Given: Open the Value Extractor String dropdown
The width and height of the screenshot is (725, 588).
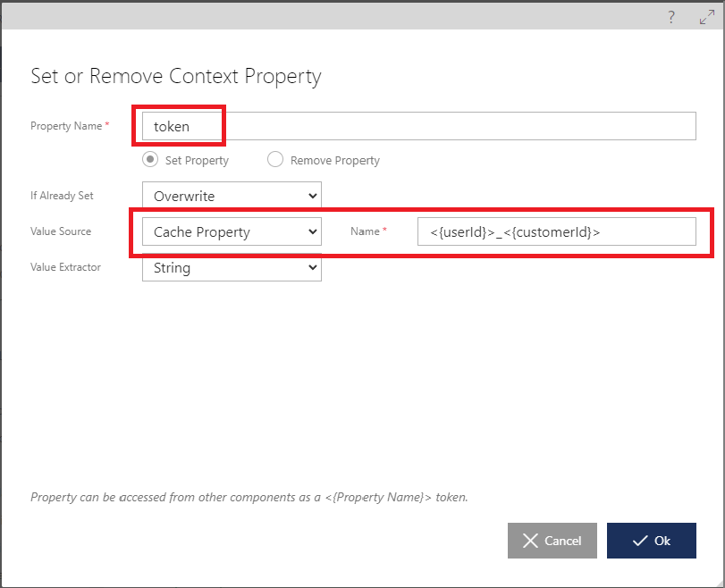Looking at the screenshot, I should (232, 267).
